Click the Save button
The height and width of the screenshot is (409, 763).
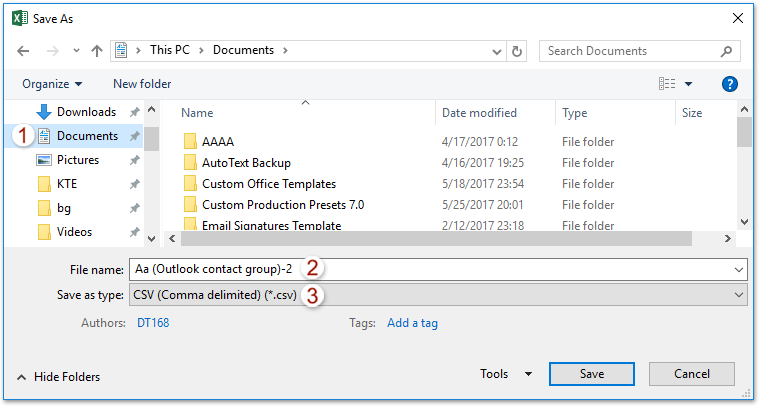tap(591, 374)
